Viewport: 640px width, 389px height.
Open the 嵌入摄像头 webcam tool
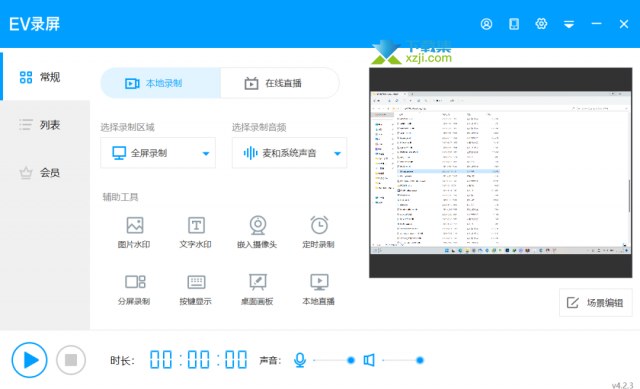click(257, 232)
